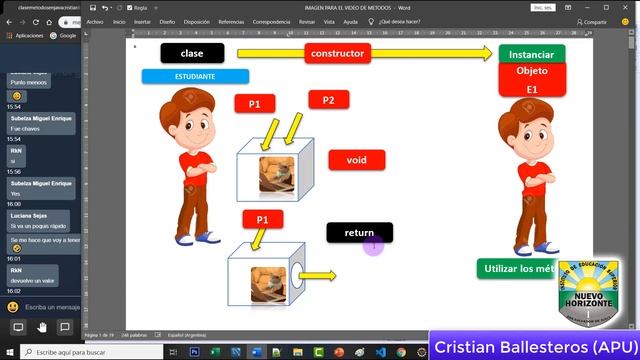This screenshot has width=640, height=360.
Task: Click the Word vertical scrollbar
Action: pyautogui.click(x=631, y=180)
